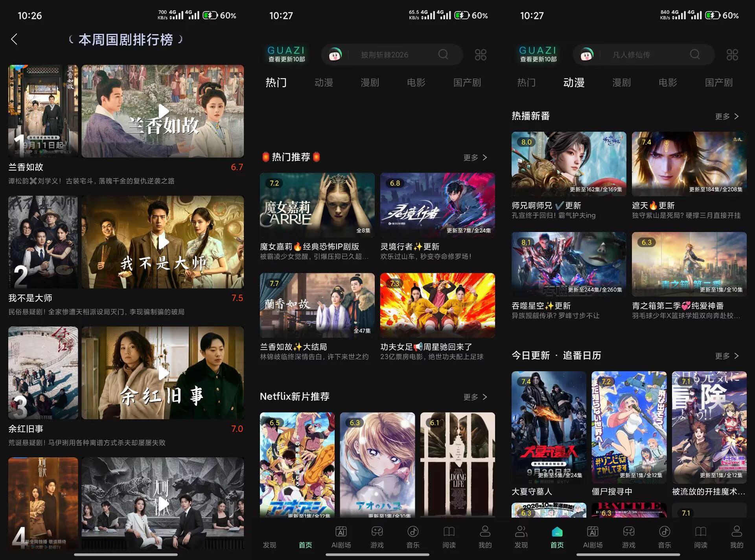755x560 pixels.
Task: Open AI剧场 in middle bottom navigation
Action: point(341,537)
